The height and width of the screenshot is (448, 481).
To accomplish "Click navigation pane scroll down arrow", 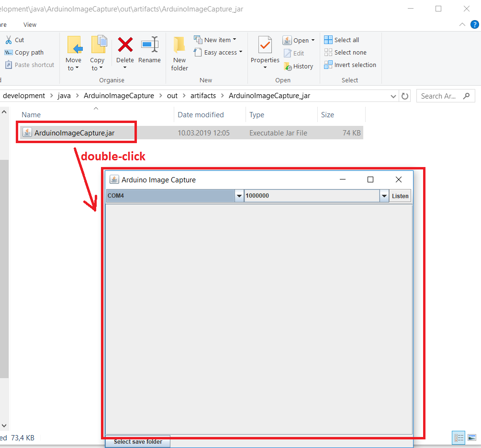I will tap(4, 426).
